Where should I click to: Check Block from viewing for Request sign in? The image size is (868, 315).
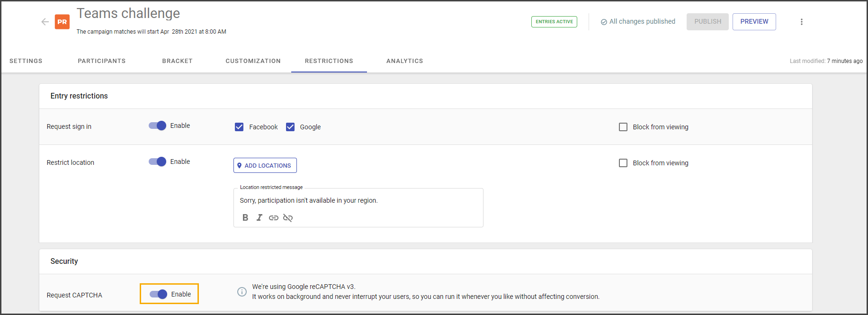pyautogui.click(x=623, y=127)
